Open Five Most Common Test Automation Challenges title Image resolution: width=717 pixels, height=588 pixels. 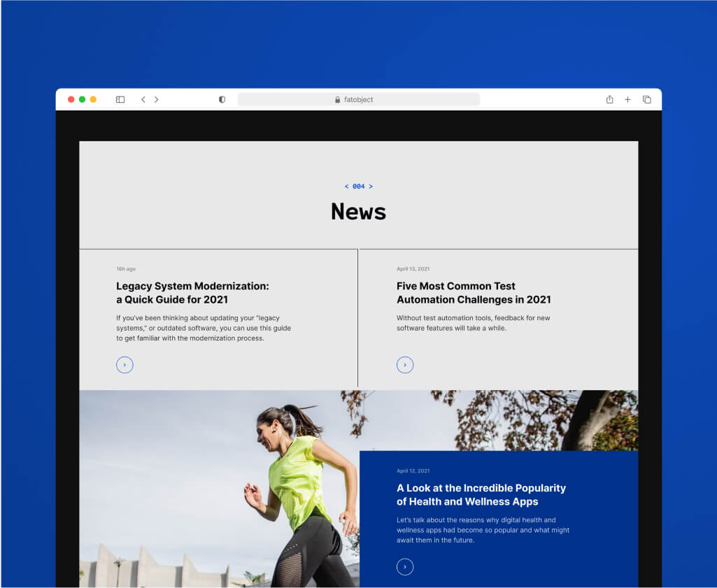click(474, 293)
